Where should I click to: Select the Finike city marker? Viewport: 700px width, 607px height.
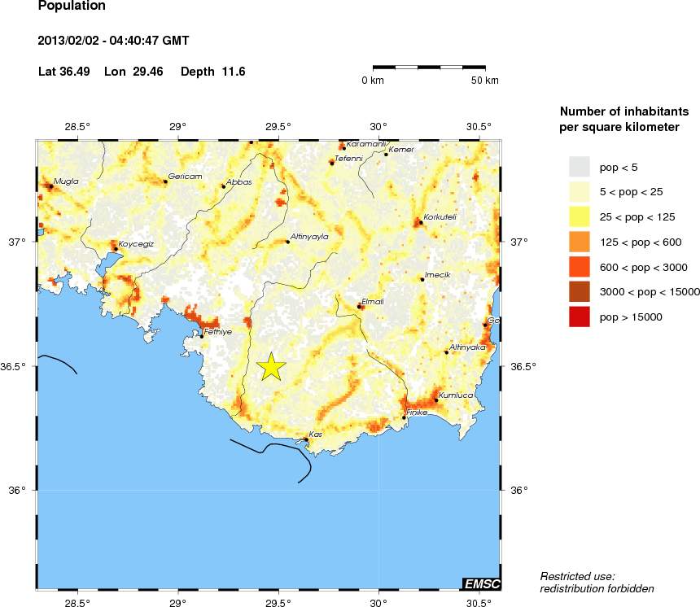click(x=404, y=418)
